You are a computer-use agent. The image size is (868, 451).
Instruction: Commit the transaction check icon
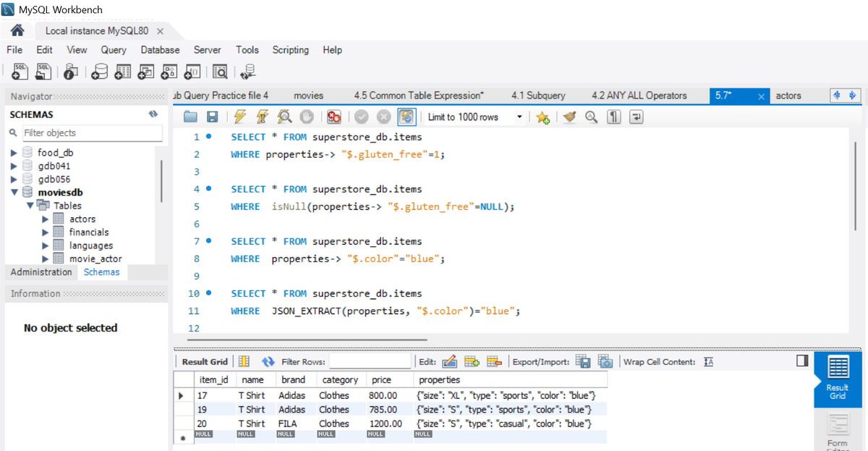click(x=362, y=117)
